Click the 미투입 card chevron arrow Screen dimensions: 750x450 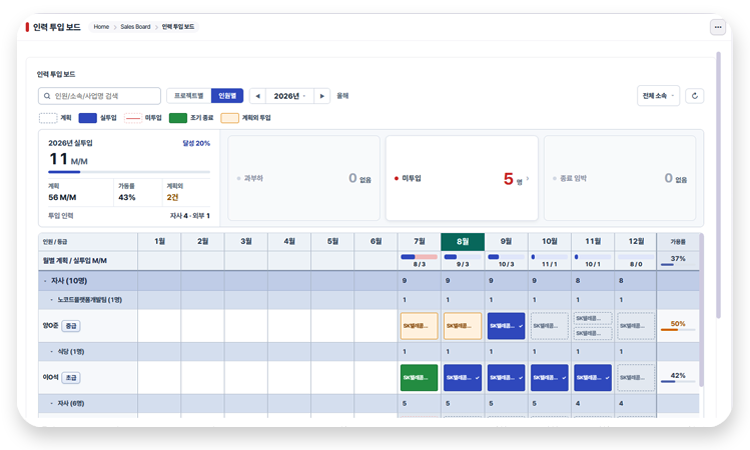point(528,178)
